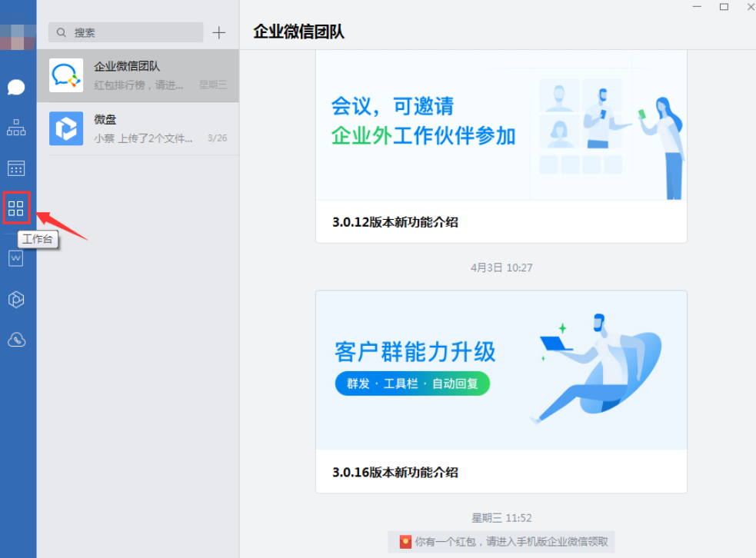Open the WeDrive hexagon icon in sidebar
This screenshot has width=756, height=558.
click(16, 299)
